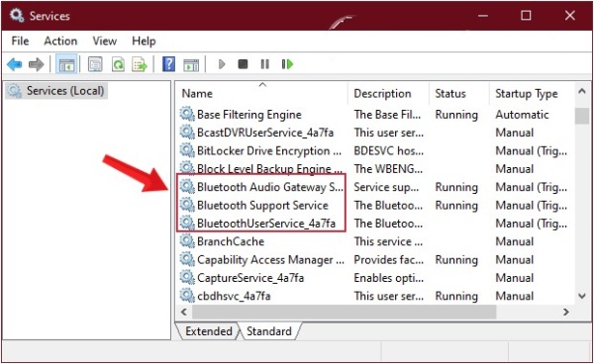Click the Restart Service icon

287,64
